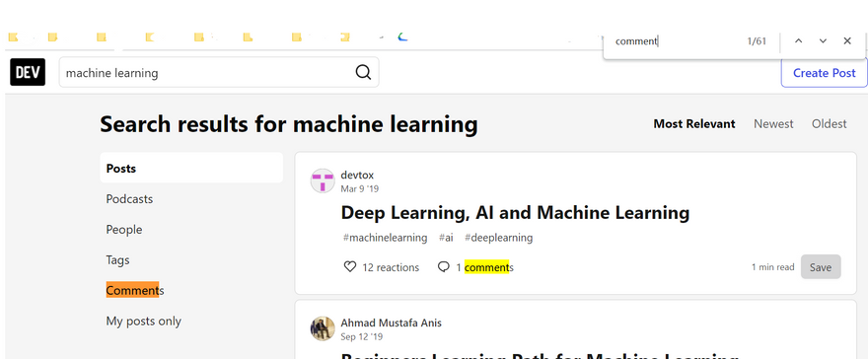Click 1 comments link
Image resolution: width=868 pixels, height=359 pixels.
475,267
